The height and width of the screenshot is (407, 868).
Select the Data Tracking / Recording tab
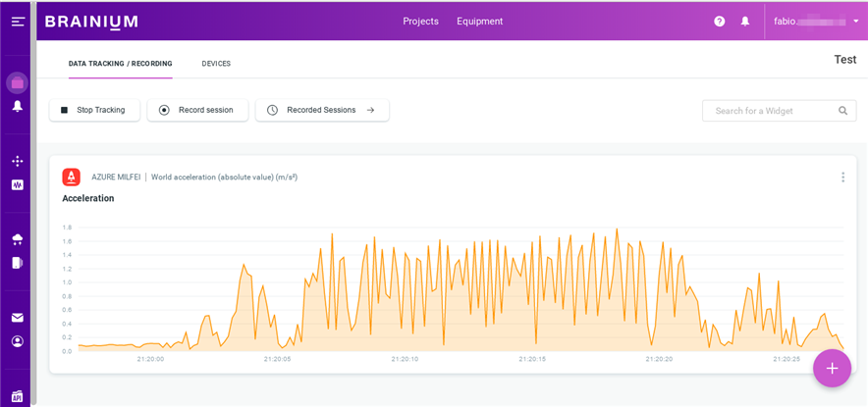pos(120,64)
